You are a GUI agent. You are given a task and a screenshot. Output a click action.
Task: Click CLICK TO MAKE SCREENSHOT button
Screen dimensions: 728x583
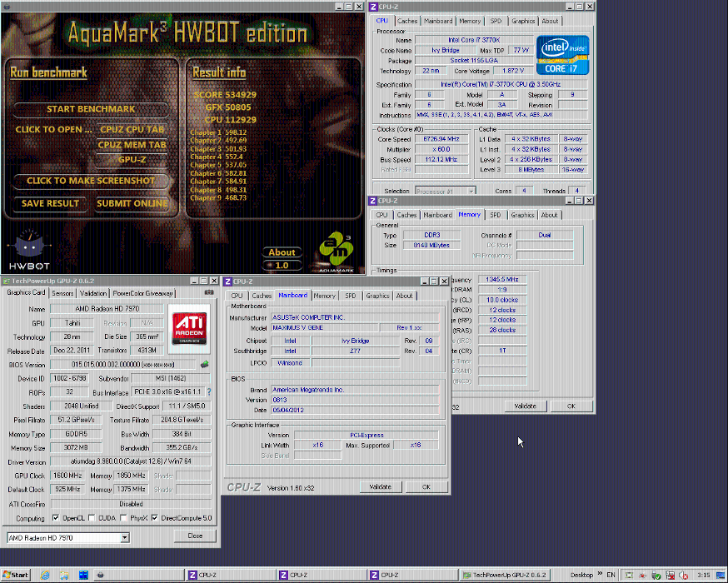point(91,181)
